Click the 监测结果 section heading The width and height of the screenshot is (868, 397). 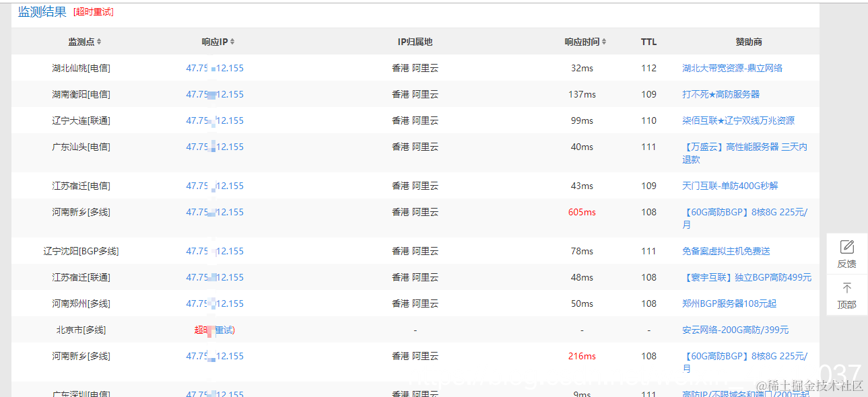(x=42, y=12)
